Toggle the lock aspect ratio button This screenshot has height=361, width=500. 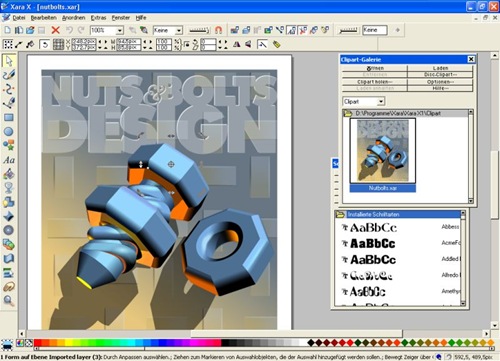point(187,44)
